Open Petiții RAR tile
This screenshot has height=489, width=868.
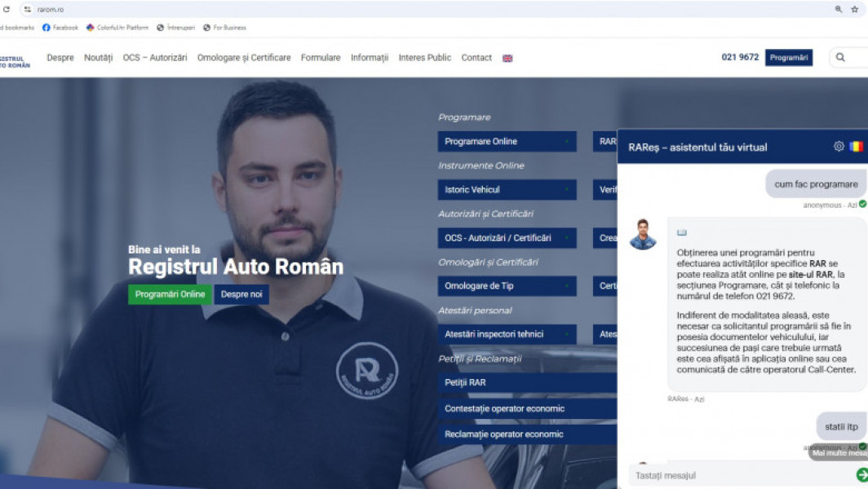[528, 382]
